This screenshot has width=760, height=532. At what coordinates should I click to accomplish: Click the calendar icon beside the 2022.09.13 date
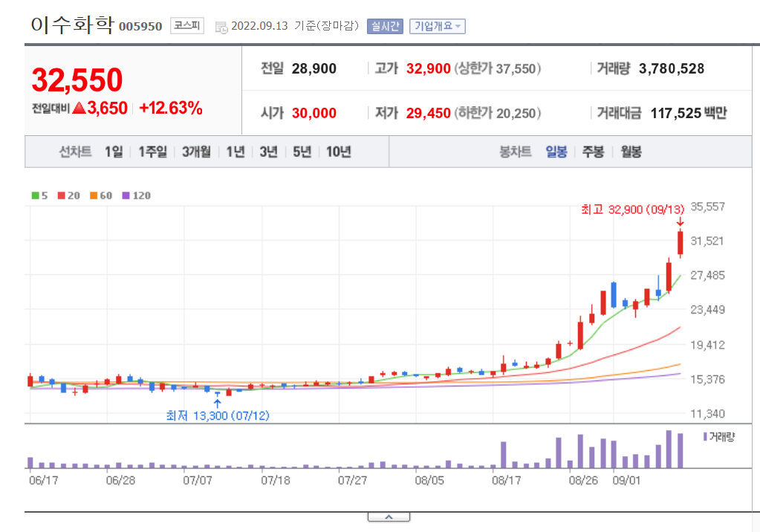click(221, 27)
